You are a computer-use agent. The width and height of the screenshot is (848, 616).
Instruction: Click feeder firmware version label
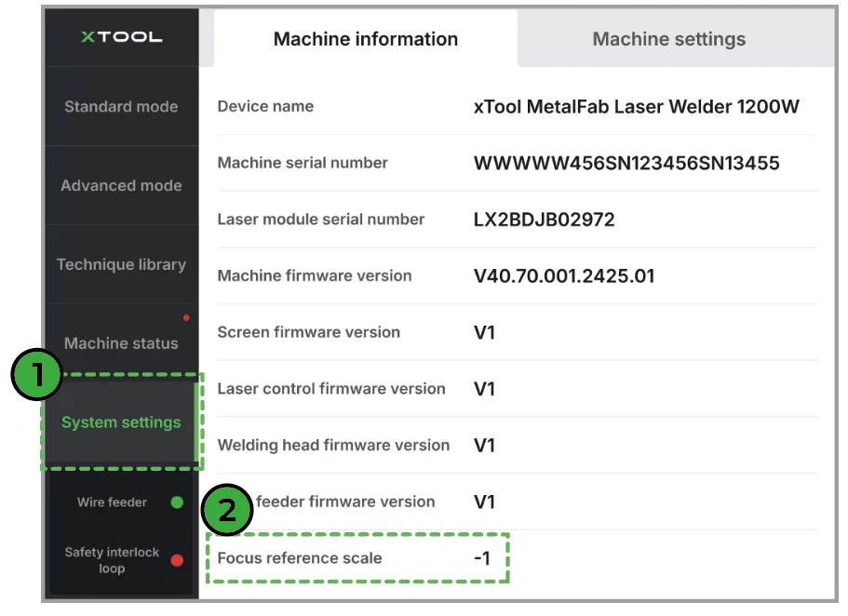(x=345, y=502)
